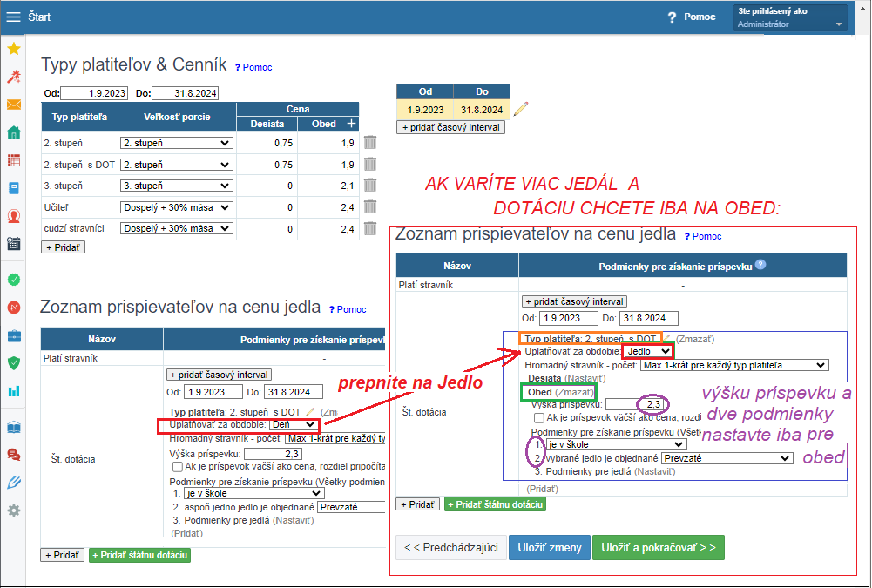Screen dimensions: 872x588
Task: Open the 'aspoň jedno jedlo je objednané' dropdown
Action: [351, 507]
